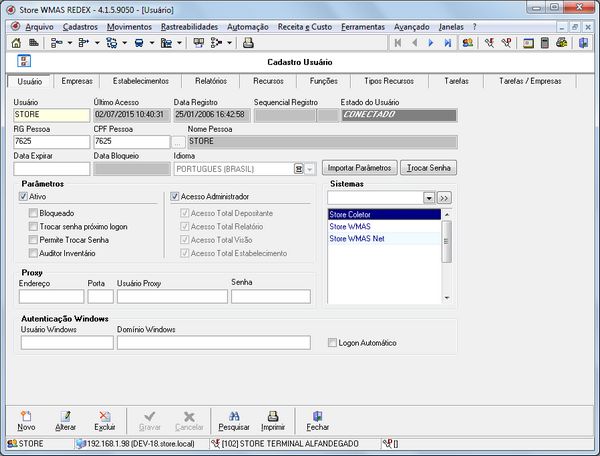This screenshot has height=456, width=600.
Task: Click the exit door icon in top toolbar
Action: pyautogui.click(x=583, y=43)
